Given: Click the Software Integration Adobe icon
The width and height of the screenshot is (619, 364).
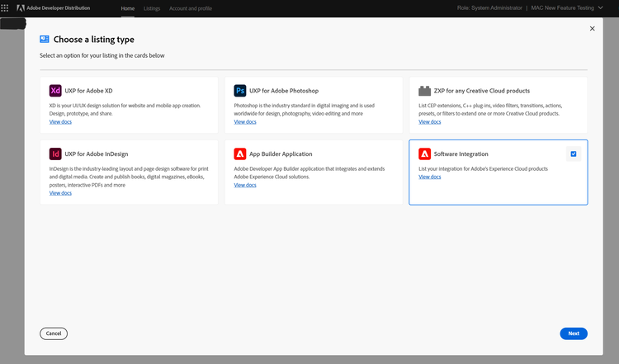Looking at the screenshot, I should coord(424,154).
